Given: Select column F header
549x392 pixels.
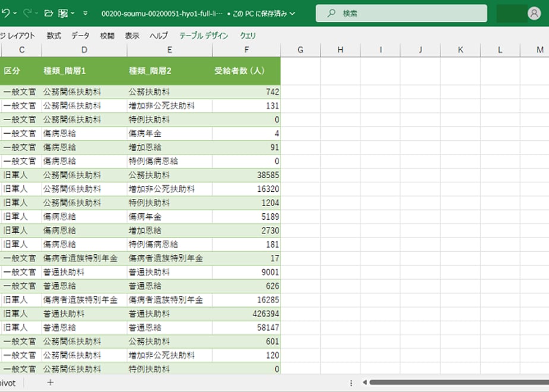Looking at the screenshot, I should (247, 50).
